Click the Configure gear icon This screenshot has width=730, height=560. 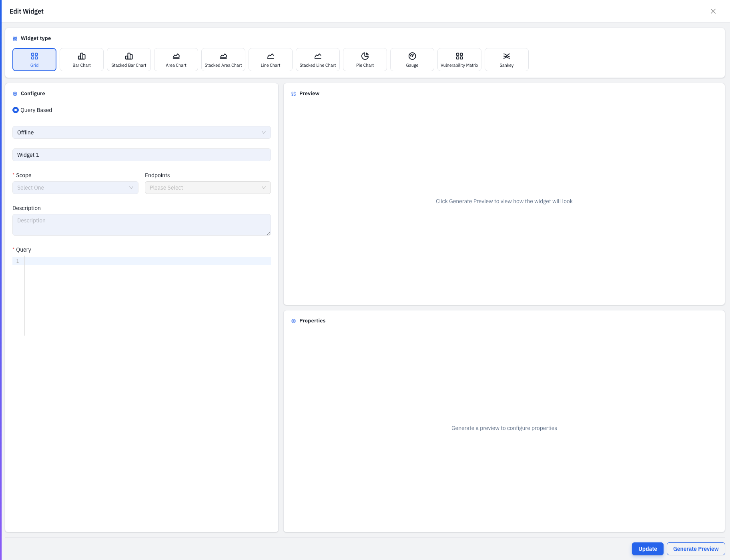pyautogui.click(x=15, y=94)
